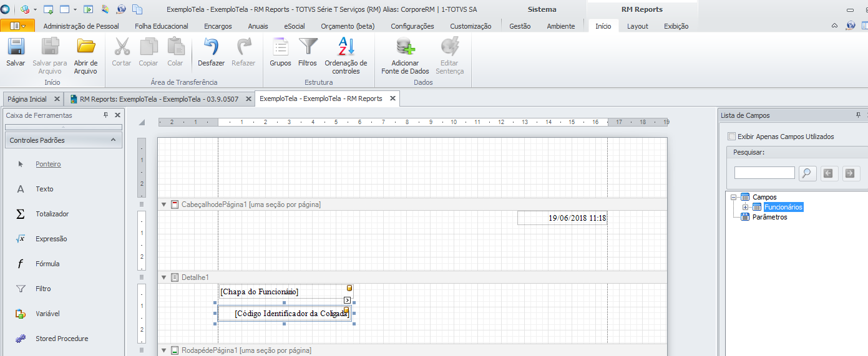Expand the Funcionários tree node

coord(745,207)
